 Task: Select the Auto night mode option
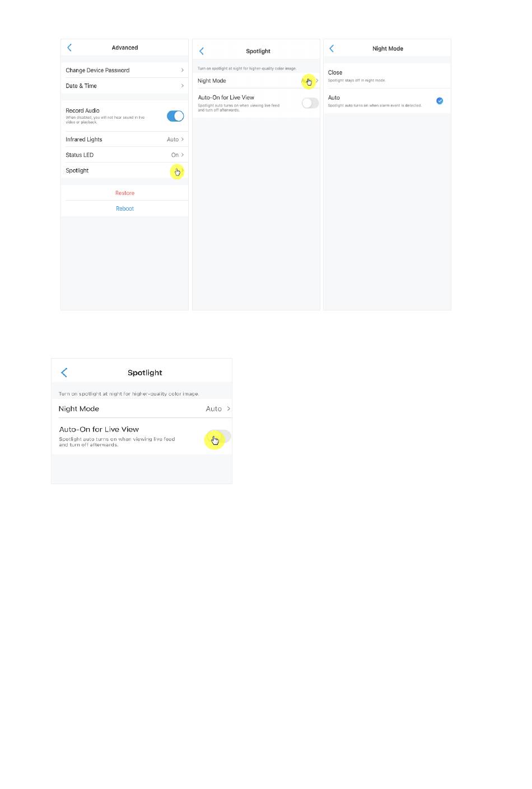(x=387, y=101)
